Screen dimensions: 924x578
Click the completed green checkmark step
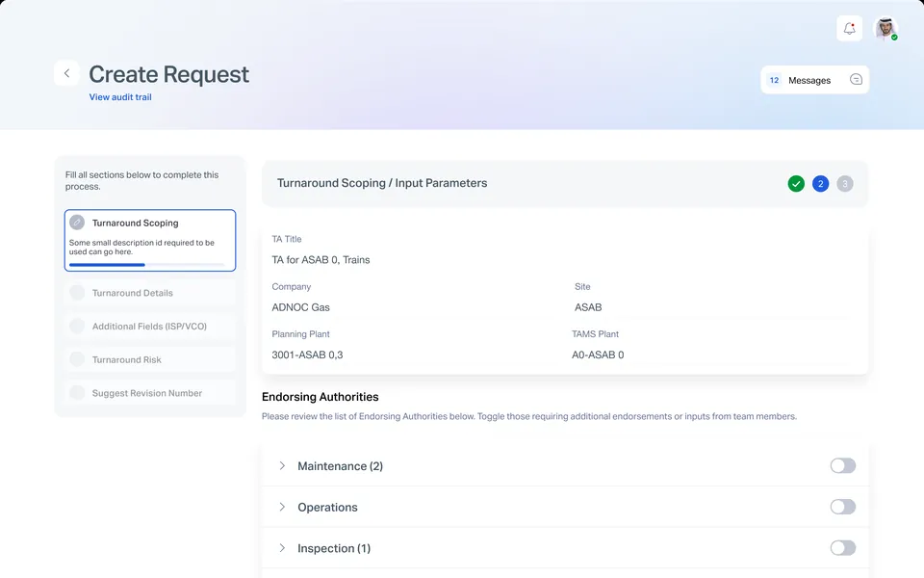tap(796, 183)
